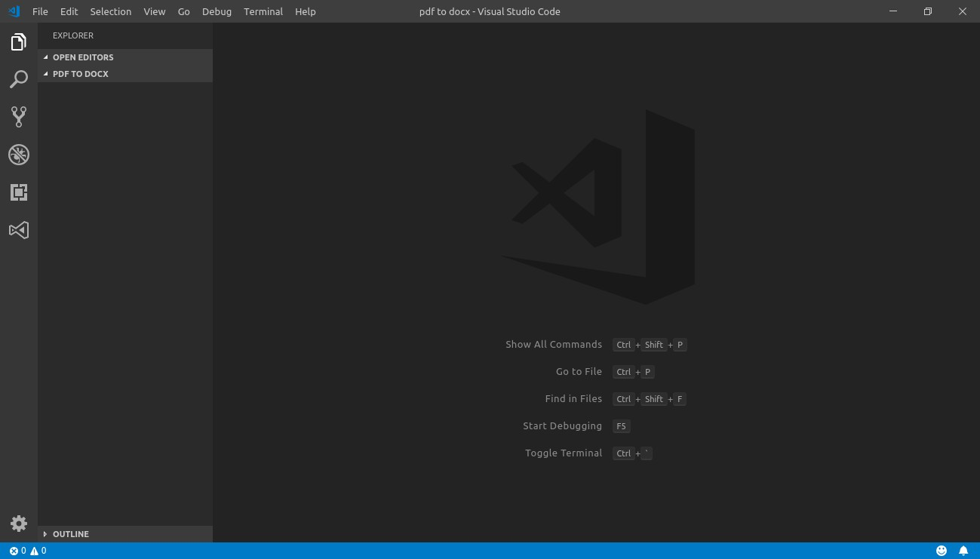Open the Source Control view
The width and height of the screenshot is (980, 559).
tap(19, 116)
